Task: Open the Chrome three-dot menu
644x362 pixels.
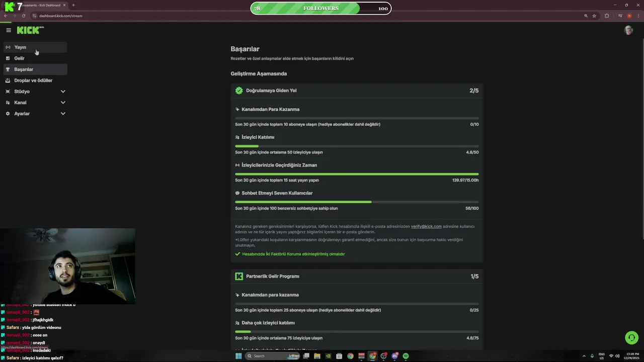Action: [638, 16]
